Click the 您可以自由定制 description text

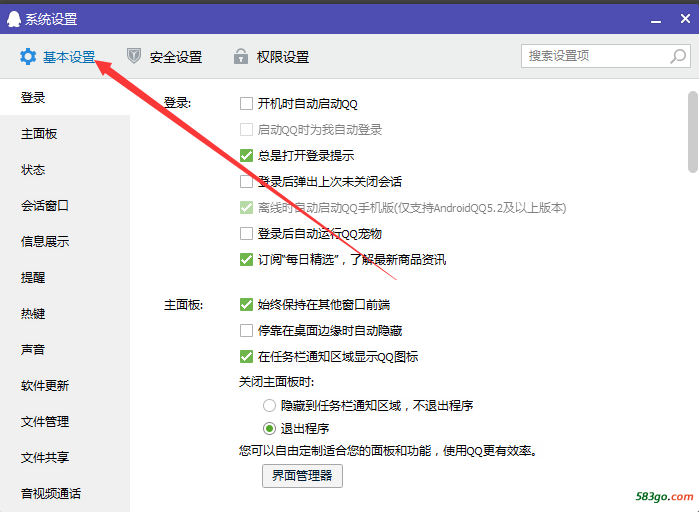coord(388,451)
